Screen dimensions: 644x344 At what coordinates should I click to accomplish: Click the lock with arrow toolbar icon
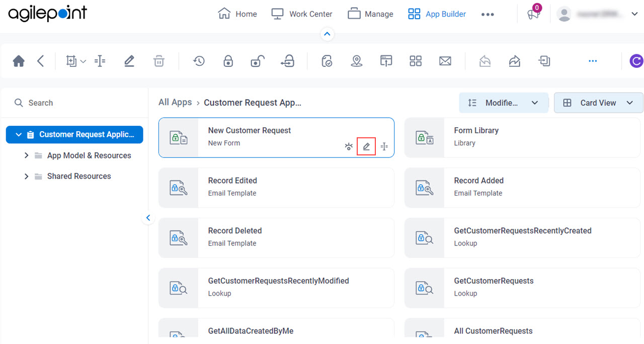point(287,61)
